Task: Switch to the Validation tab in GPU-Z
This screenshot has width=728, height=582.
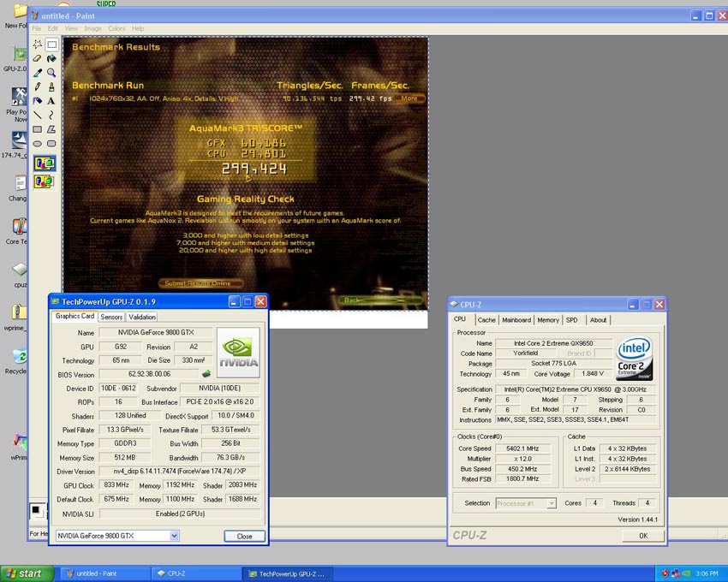Action: coord(142,317)
